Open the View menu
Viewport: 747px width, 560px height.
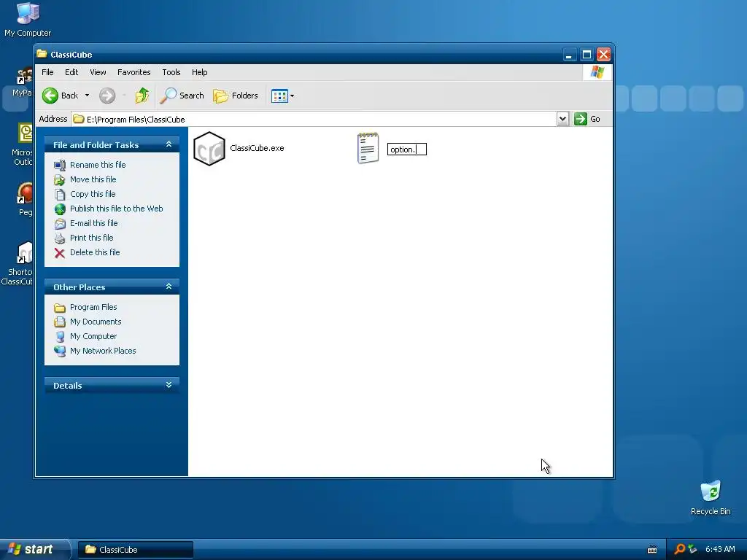[98, 72]
